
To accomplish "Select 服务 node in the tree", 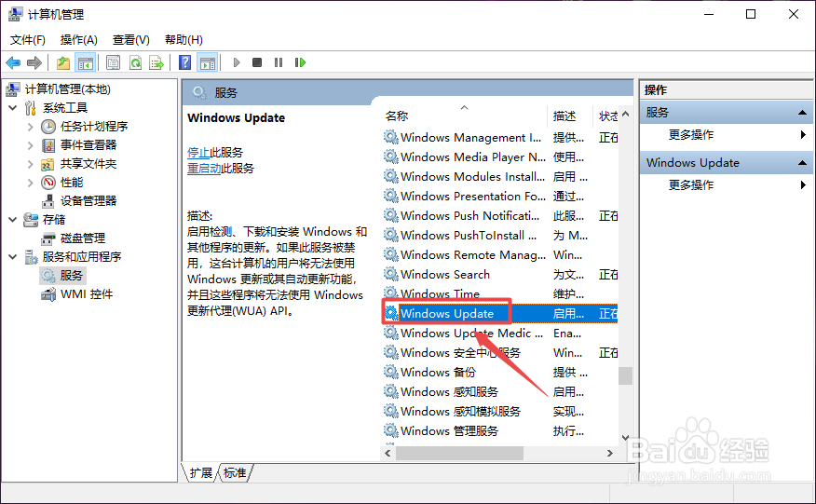I will coord(62,276).
